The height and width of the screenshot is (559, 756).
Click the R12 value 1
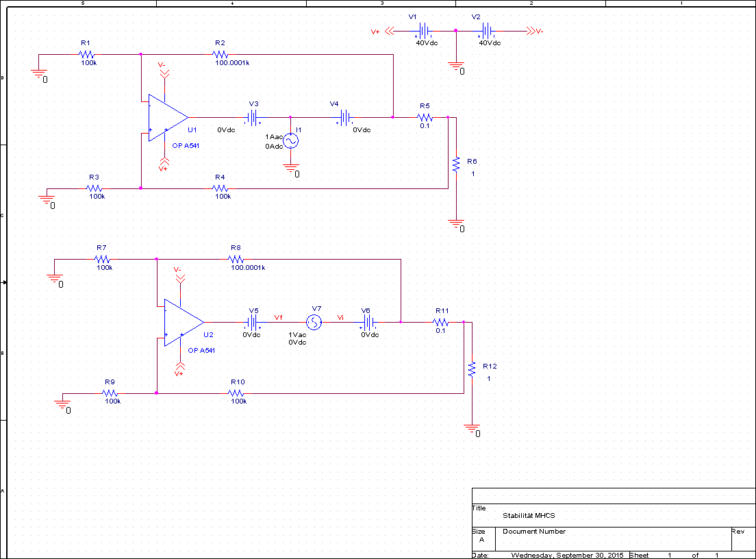click(489, 379)
